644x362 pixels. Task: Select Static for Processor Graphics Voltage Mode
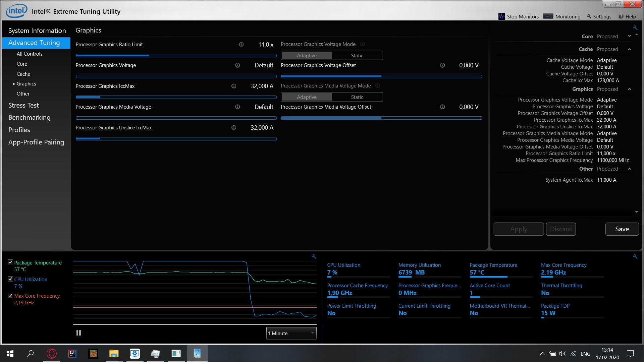(357, 55)
